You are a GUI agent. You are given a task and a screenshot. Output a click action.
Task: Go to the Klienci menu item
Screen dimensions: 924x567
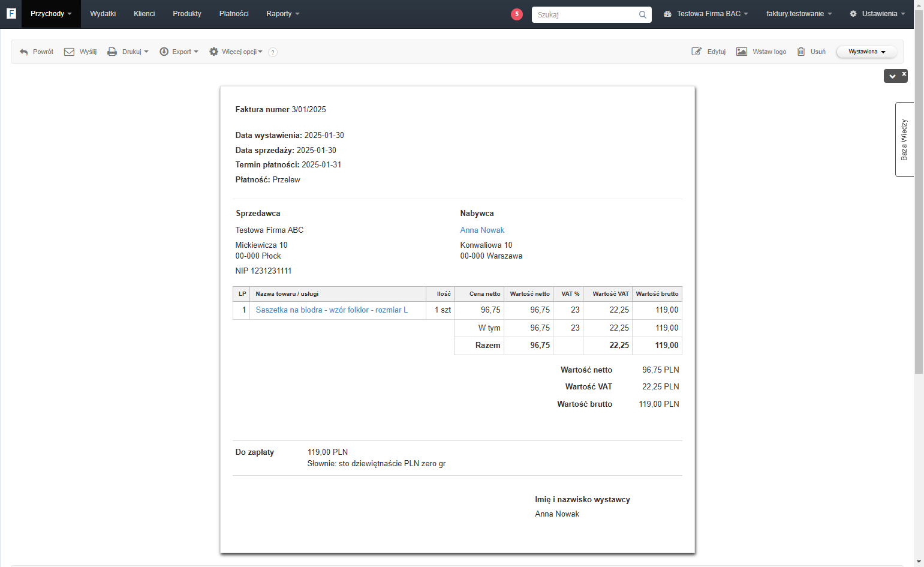(x=145, y=14)
